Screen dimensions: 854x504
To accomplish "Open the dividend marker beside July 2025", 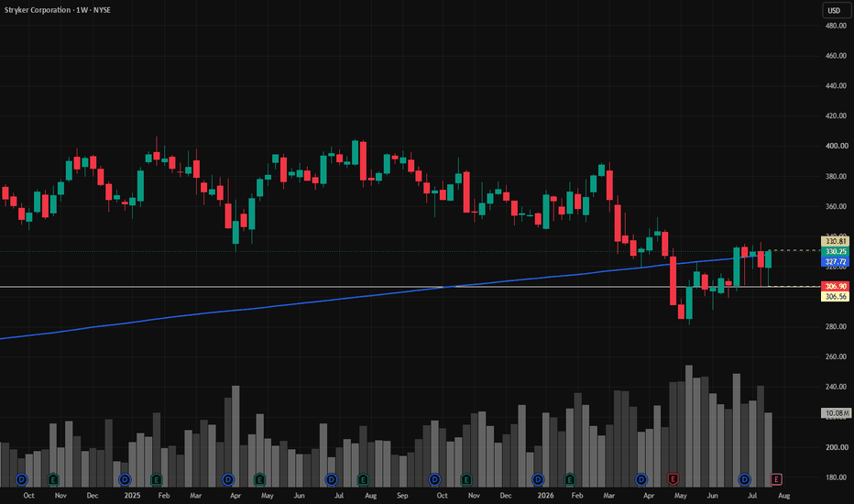I will tap(331, 479).
